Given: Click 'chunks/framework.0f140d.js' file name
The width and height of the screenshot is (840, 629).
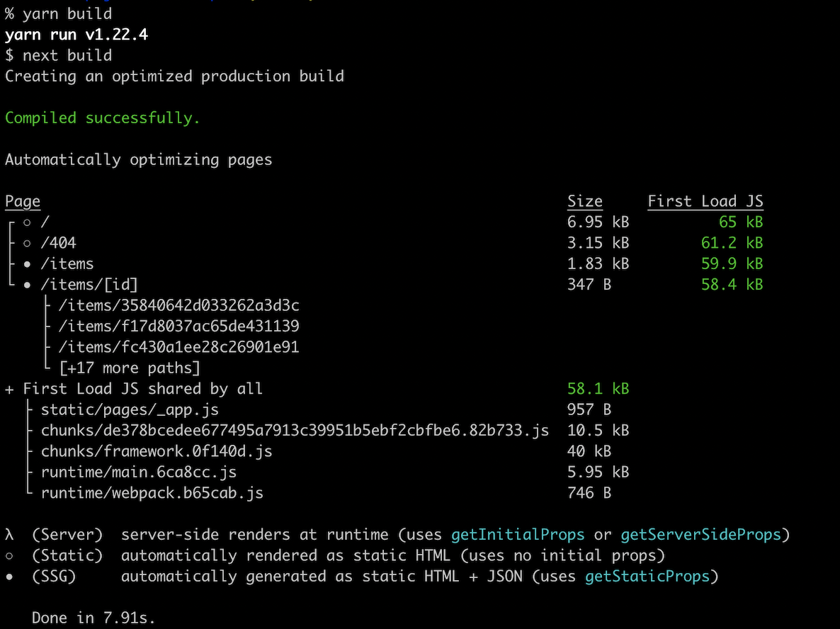Looking at the screenshot, I should tap(157, 452).
